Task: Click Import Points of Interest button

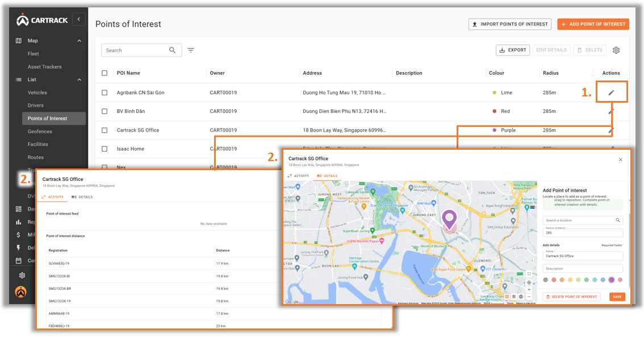Action: pos(510,24)
